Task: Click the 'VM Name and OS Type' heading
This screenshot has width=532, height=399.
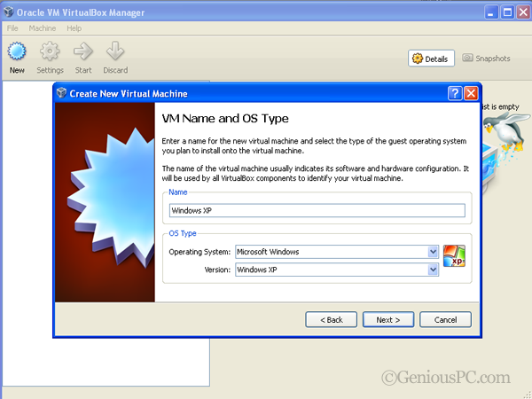Action: 225,119
